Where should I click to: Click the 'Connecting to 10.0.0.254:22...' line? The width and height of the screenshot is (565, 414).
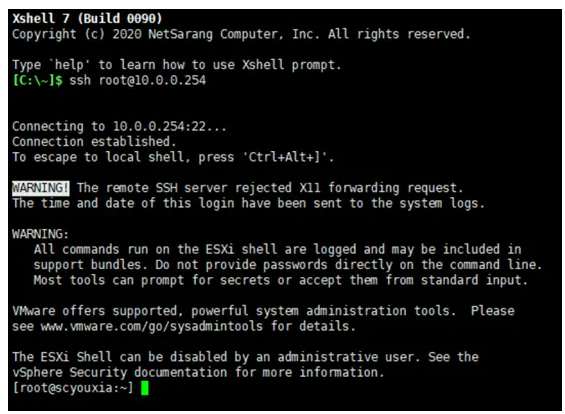(119, 126)
